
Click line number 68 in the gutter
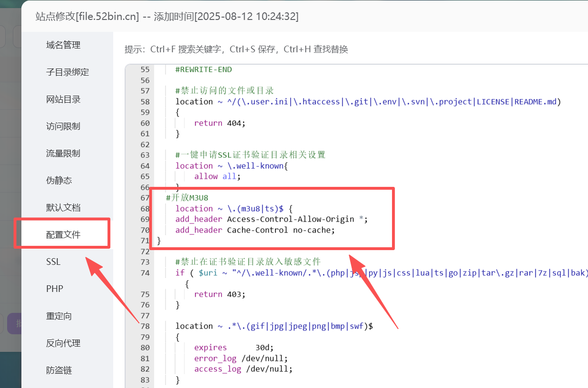(x=145, y=209)
